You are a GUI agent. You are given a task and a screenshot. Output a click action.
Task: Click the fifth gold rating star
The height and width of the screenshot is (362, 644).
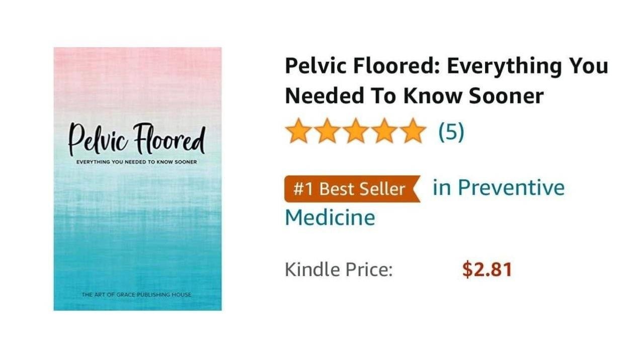tap(413, 132)
